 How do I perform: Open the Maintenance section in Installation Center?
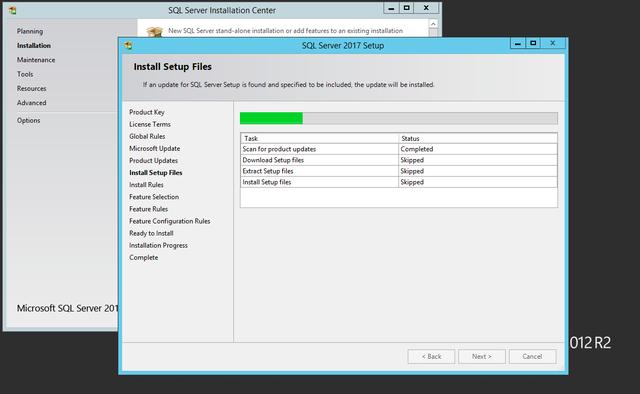pyautogui.click(x=36, y=60)
